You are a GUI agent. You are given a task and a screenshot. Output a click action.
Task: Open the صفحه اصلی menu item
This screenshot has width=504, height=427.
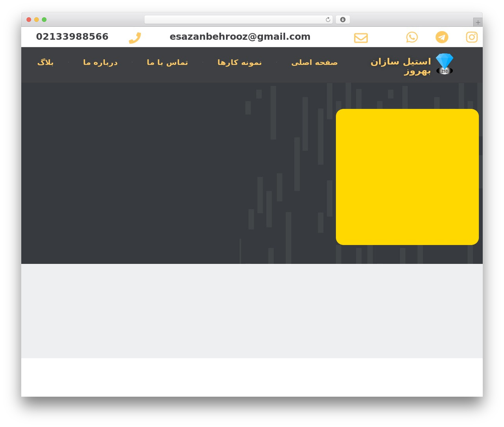(314, 62)
